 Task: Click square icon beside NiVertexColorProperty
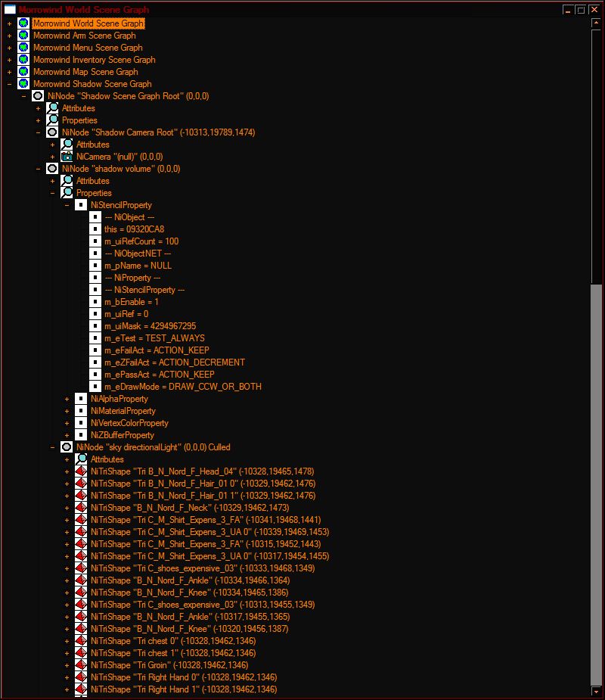(81, 422)
